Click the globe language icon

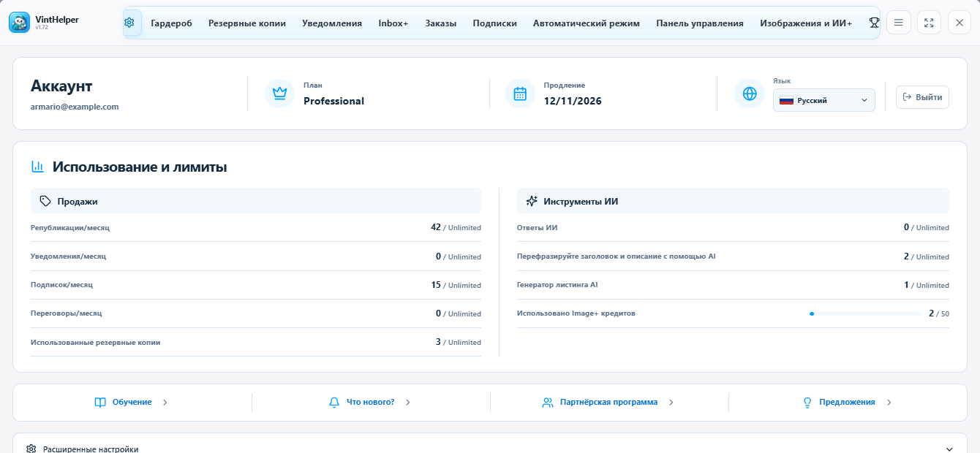[749, 94]
